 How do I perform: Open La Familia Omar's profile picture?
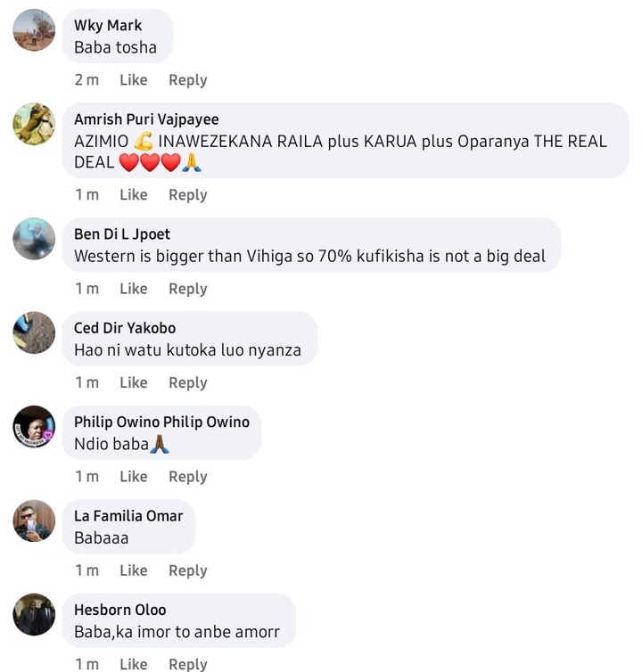click(34, 520)
